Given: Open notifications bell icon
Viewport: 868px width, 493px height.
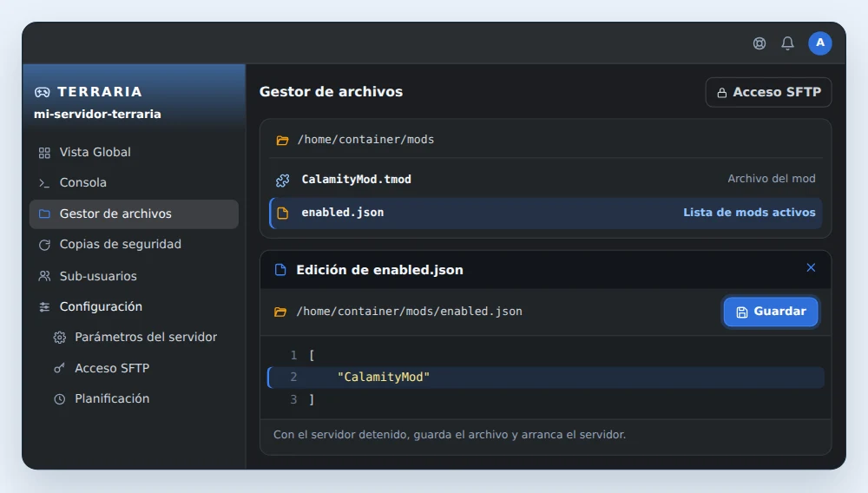Looking at the screenshot, I should point(788,43).
